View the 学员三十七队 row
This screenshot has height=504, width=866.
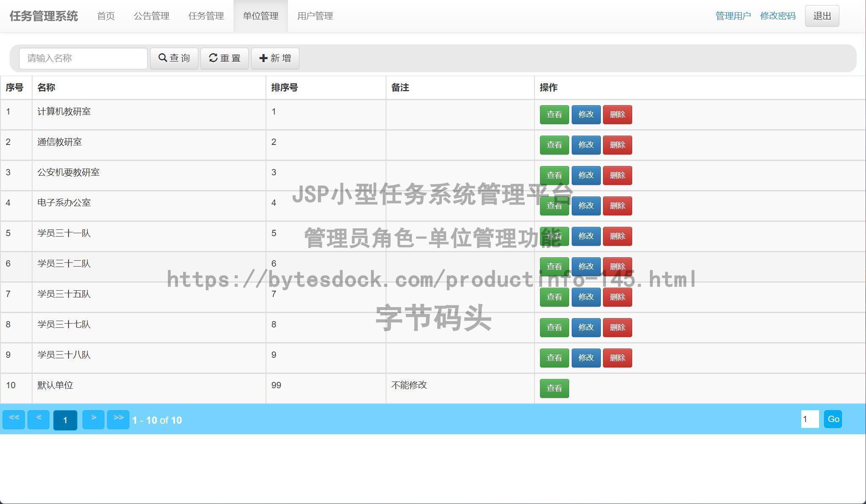point(554,327)
